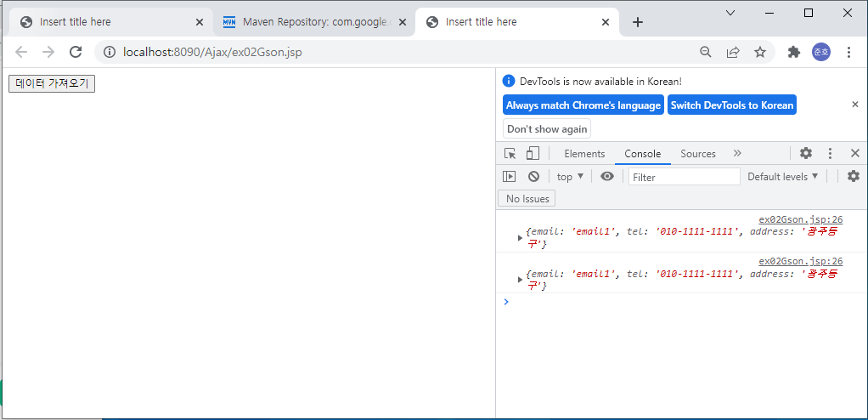Click the address bar URL localhost:8090/Ajax/ex02Gson.jsp
The image size is (868, 420).
pos(212,52)
